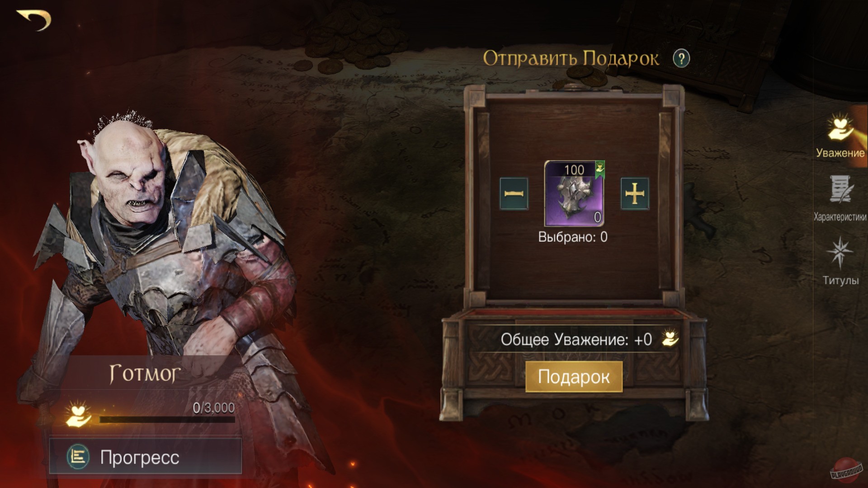Click the green respect badge on gift item
Image resolution: width=868 pixels, height=488 pixels.
600,169
